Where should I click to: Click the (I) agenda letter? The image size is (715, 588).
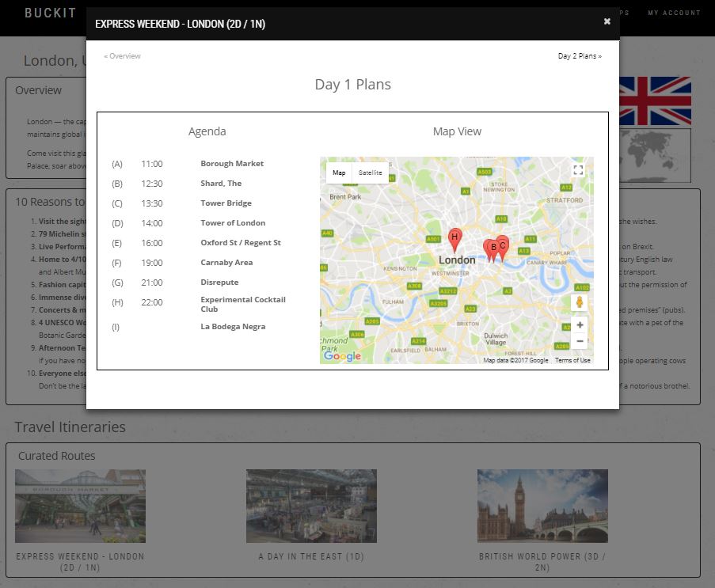point(116,327)
